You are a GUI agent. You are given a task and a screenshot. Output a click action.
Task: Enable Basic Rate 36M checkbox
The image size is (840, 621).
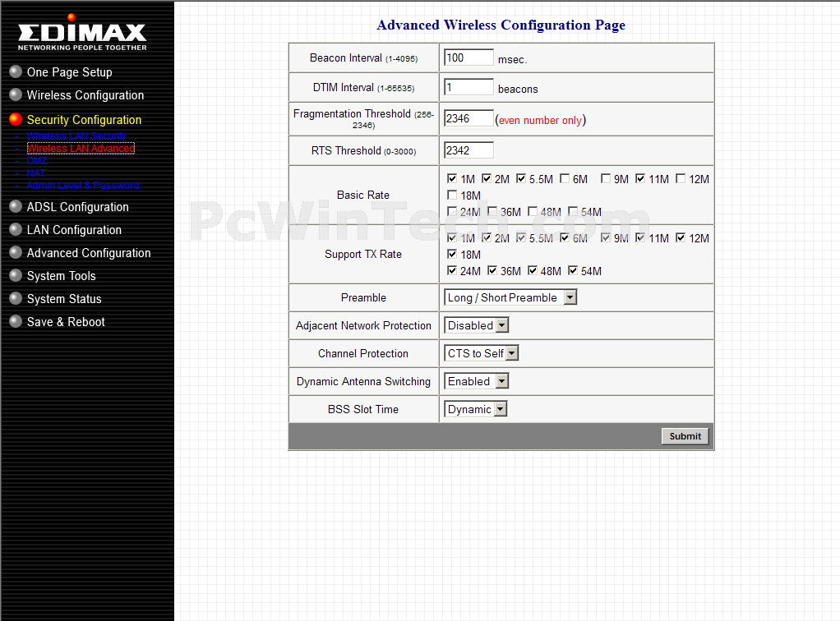[x=492, y=211]
